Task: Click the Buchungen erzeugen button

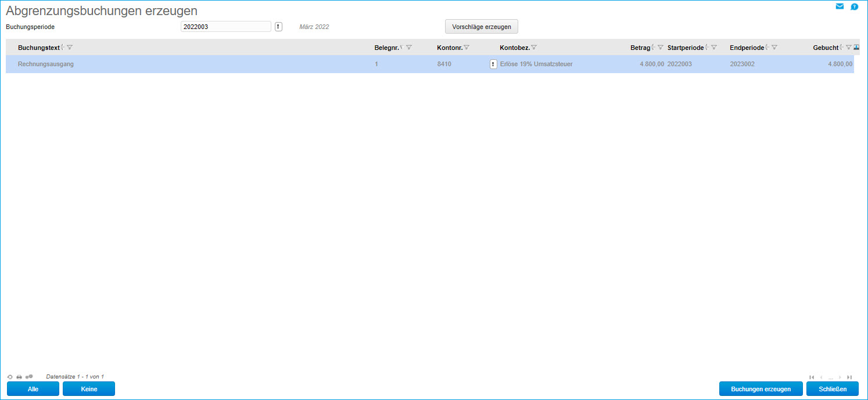Action: (761, 389)
